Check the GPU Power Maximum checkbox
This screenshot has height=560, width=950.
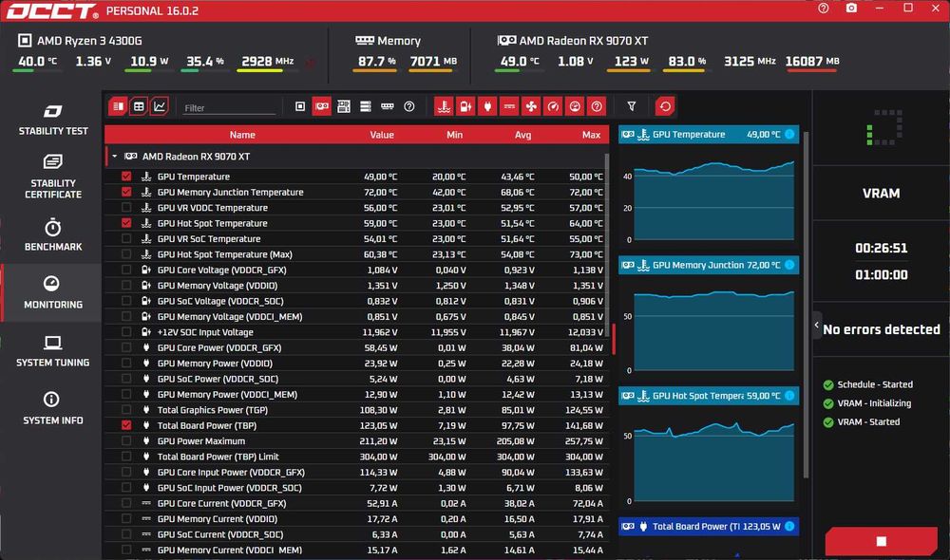(x=126, y=440)
